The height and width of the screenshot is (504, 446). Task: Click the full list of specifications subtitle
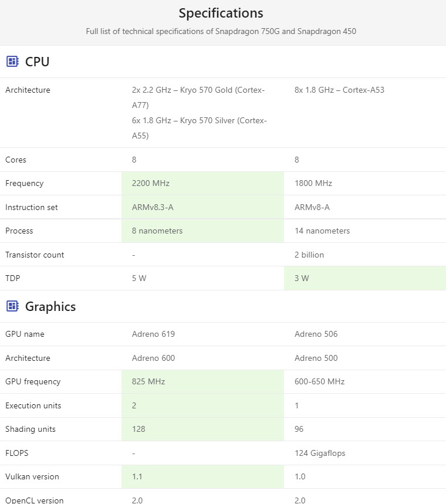(x=221, y=32)
